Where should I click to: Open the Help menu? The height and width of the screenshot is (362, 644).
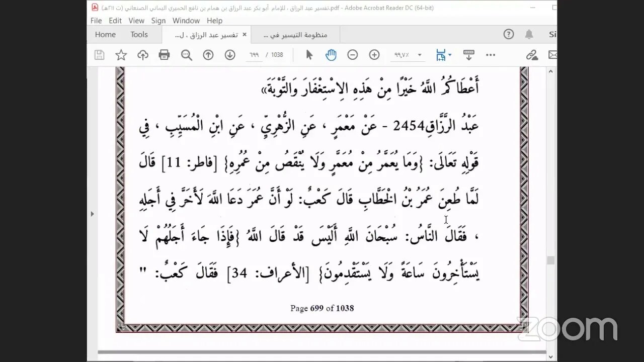click(x=214, y=21)
